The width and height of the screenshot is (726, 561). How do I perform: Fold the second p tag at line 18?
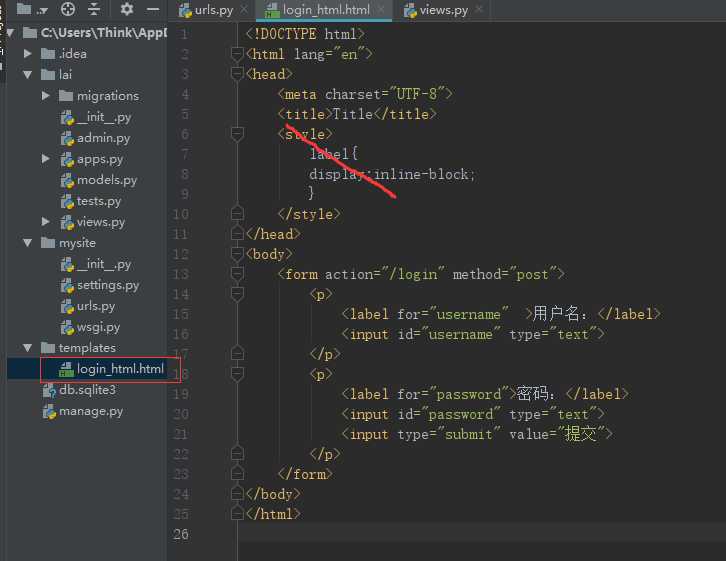(x=237, y=374)
